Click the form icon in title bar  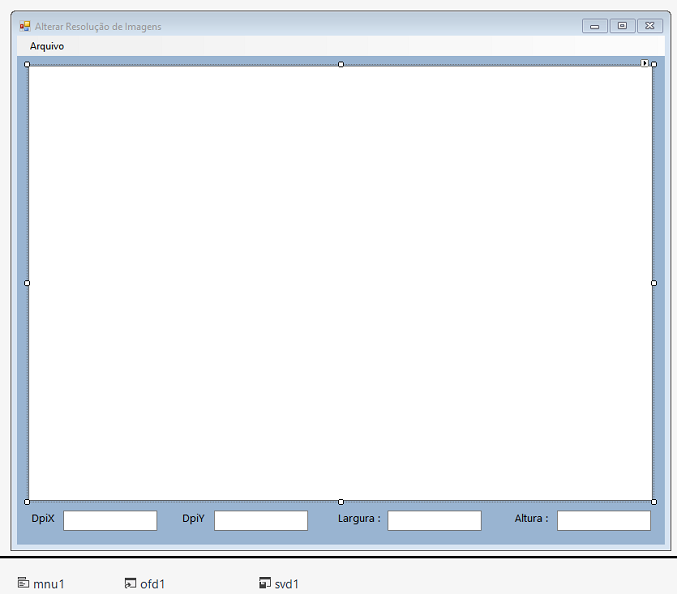25,26
